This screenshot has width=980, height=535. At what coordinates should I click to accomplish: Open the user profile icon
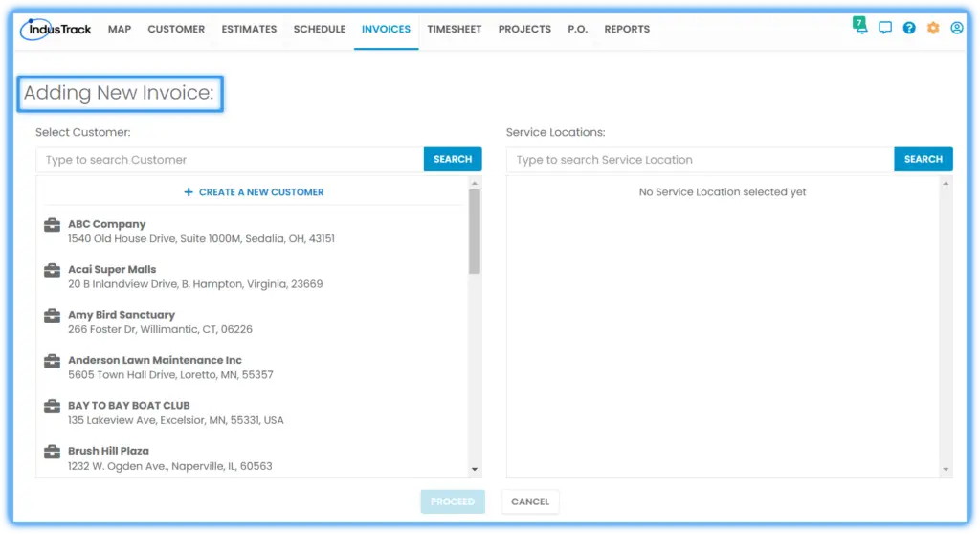pyautogui.click(x=957, y=28)
